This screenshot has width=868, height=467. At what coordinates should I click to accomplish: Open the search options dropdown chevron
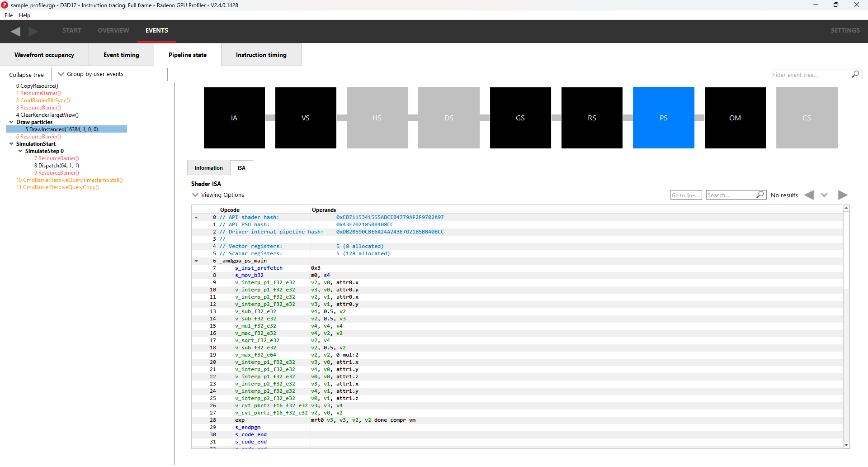[x=824, y=195]
